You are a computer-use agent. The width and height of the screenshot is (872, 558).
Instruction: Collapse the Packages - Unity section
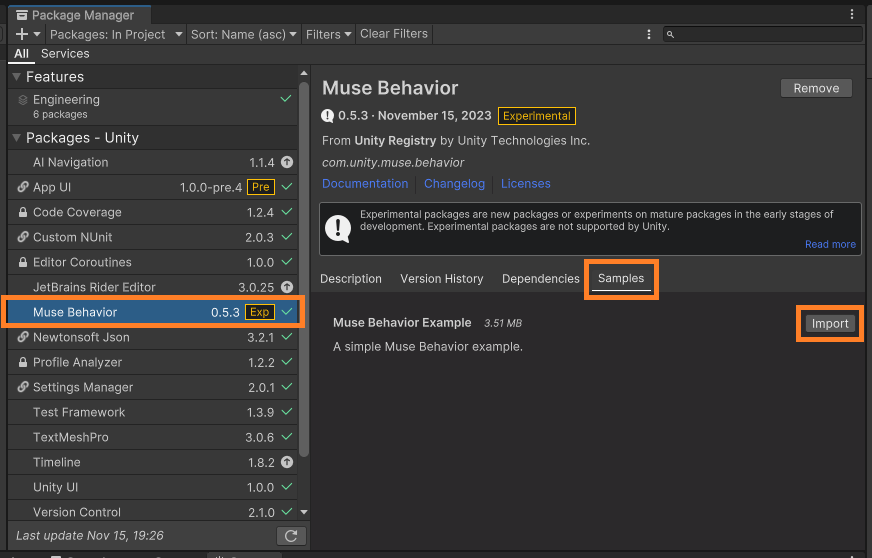coord(16,138)
